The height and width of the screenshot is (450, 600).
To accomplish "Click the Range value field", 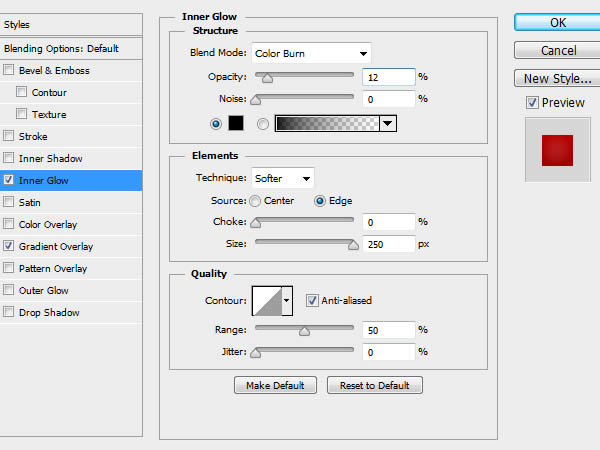I will (x=389, y=330).
